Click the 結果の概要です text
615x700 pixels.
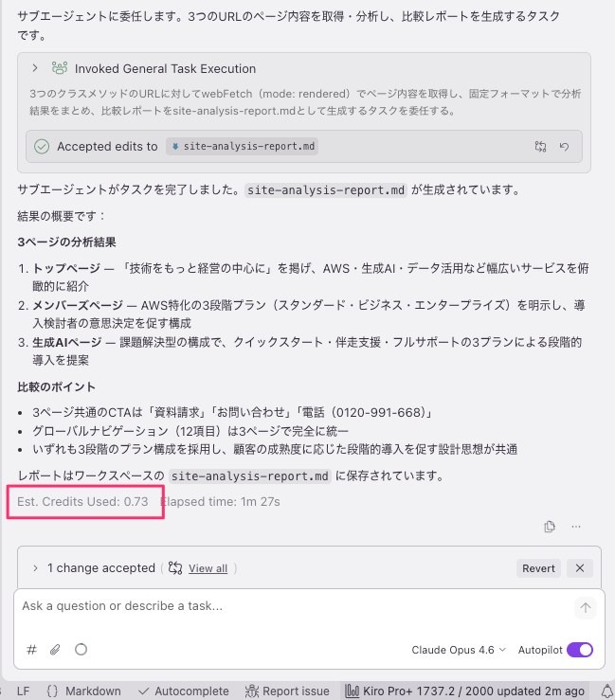click(x=62, y=216)
